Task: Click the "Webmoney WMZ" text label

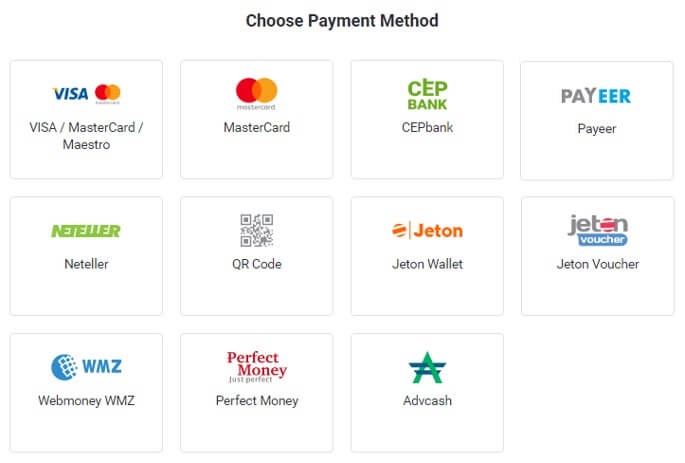Action: (x=86, y=401)
